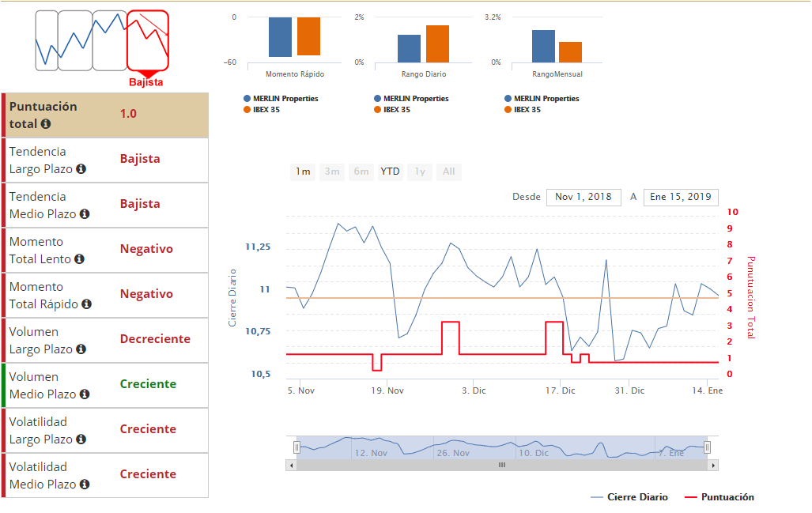
Task: Click the Bajista value for Tendencia Largo
Action: pos(140,159)
